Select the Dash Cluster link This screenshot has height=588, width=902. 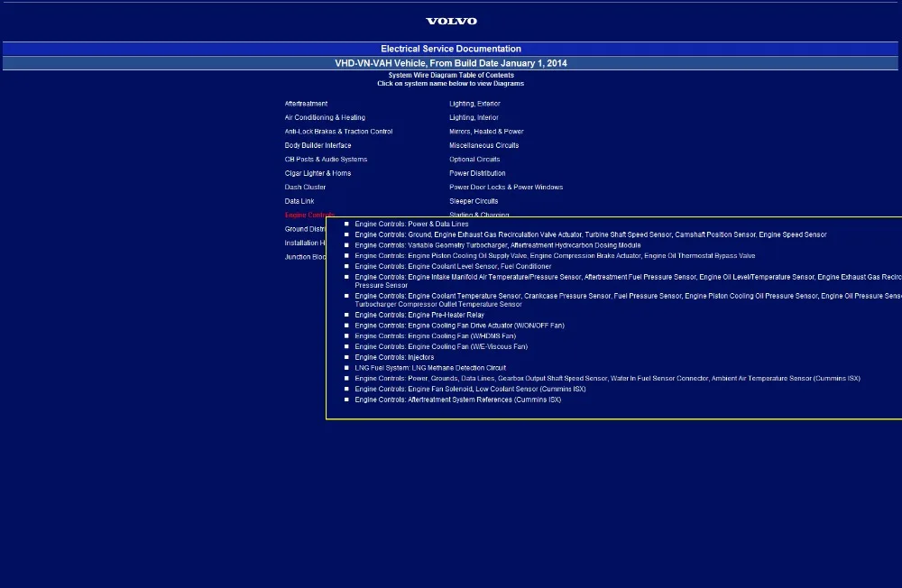[x=305, y=187]
